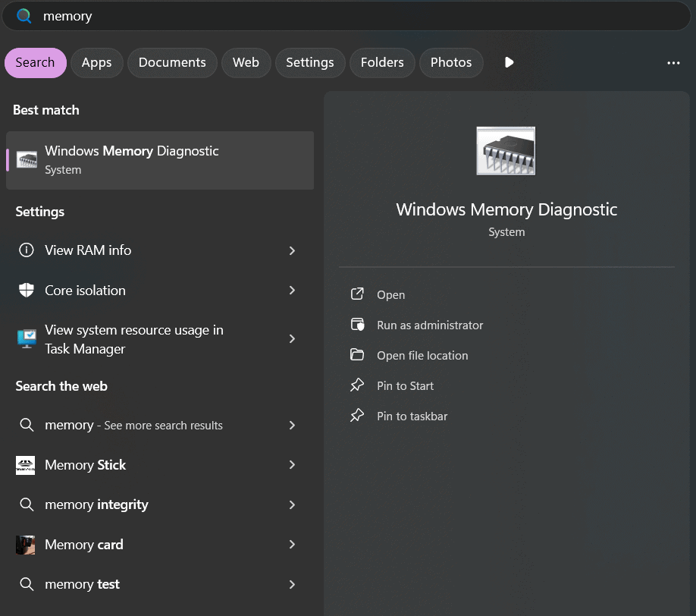
Task: Choose Open file location
Action: [422, 356]
